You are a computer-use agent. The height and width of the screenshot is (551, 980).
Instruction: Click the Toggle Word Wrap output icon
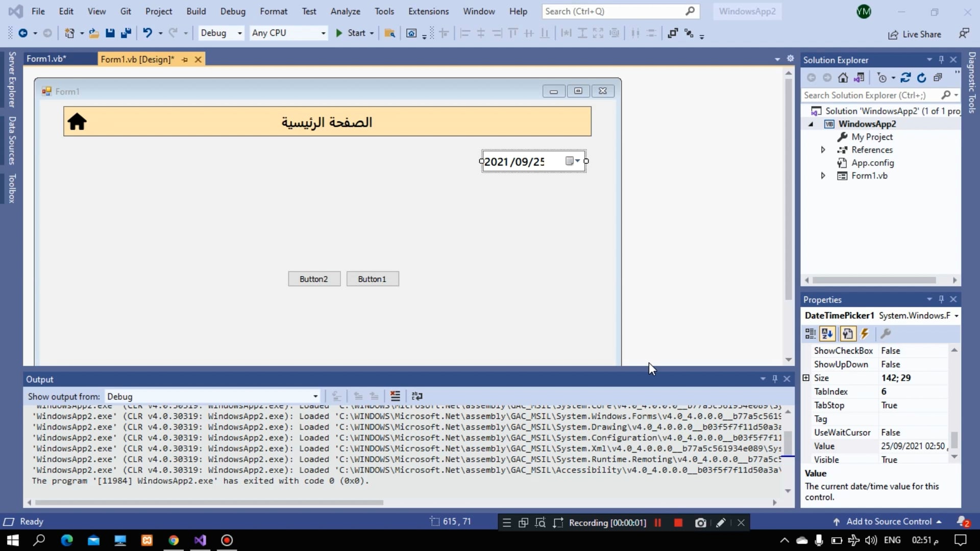pyautogui.click(x=417, y=396)
